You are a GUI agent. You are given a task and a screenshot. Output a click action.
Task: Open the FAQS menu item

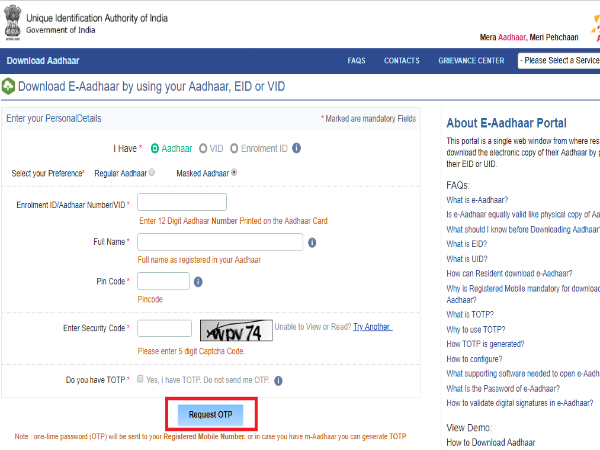[x=356, y=61]
